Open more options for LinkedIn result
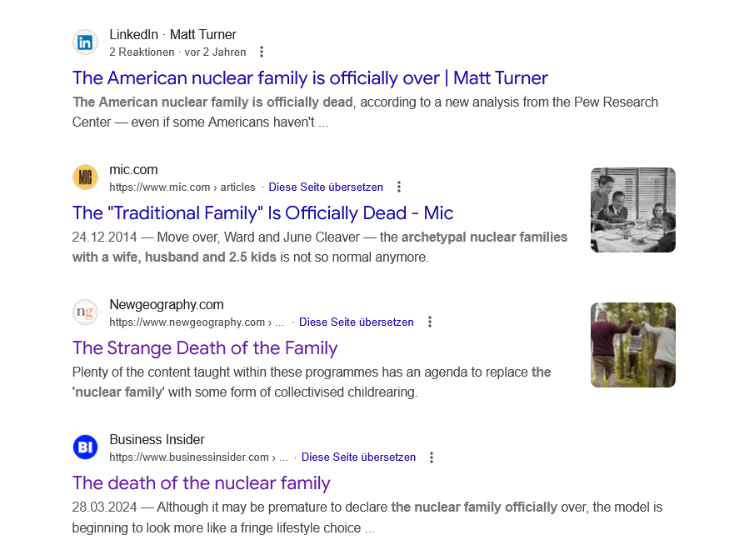 pyautogui.click(x=262, y=52)
